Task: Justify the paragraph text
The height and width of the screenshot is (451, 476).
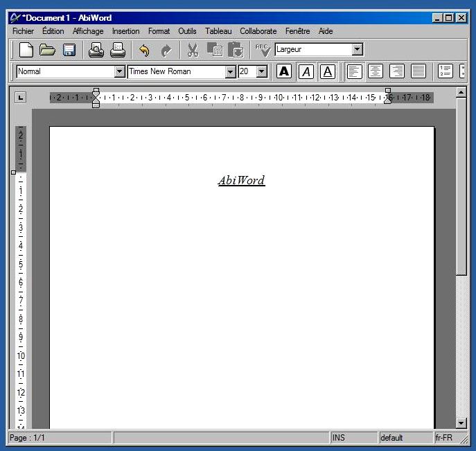Action: coord(418,71)
